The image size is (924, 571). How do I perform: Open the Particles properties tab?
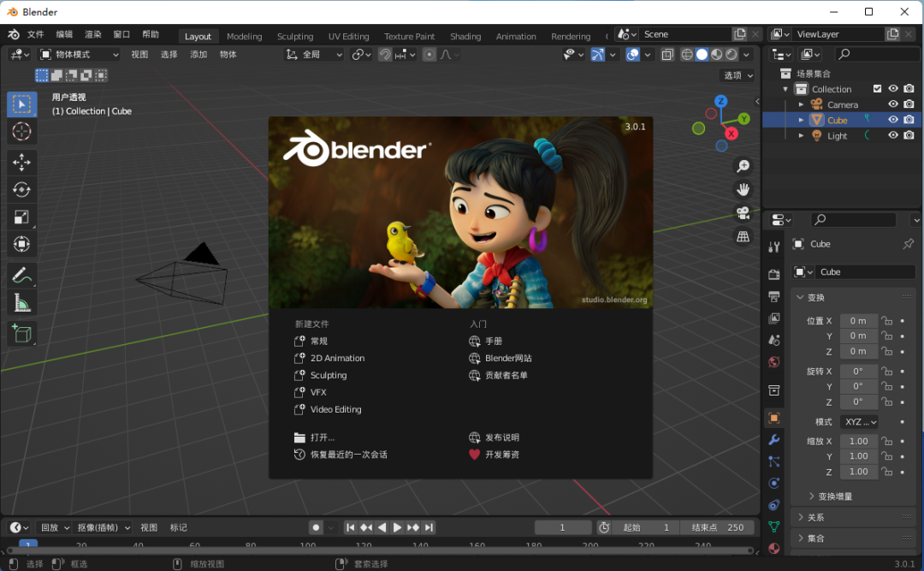point(774,461)
